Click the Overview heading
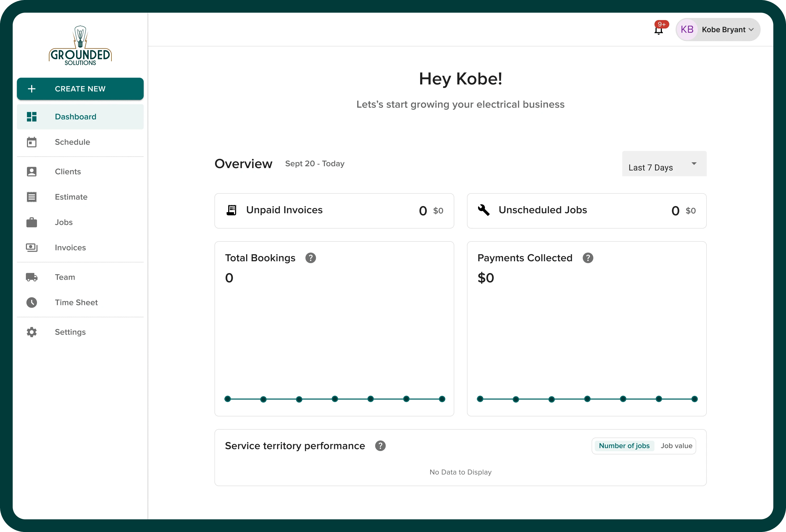This screenshot has width=786, height=532. click(243, 164)
